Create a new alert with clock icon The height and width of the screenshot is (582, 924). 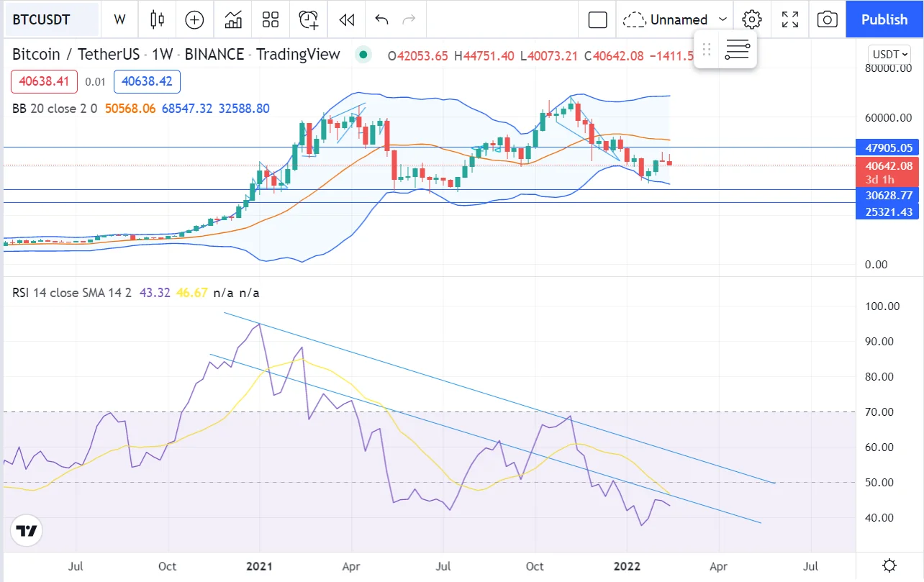309,19
